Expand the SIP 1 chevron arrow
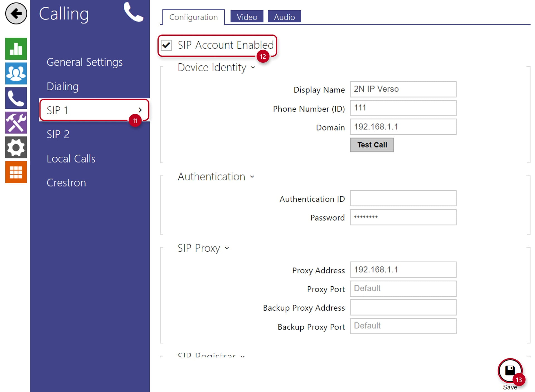This screenshot has width=535, height=392. coord(140,110)
